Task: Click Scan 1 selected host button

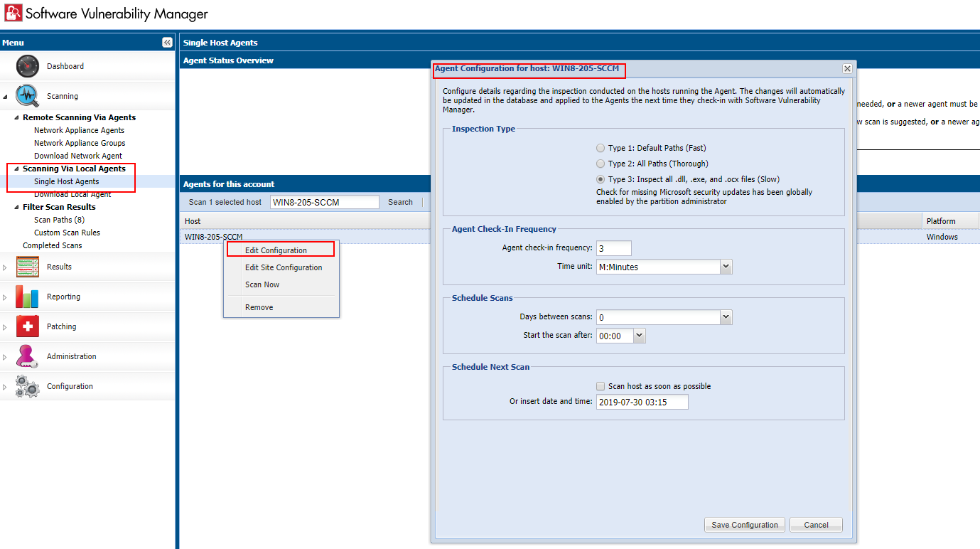Action: point(225,202)
